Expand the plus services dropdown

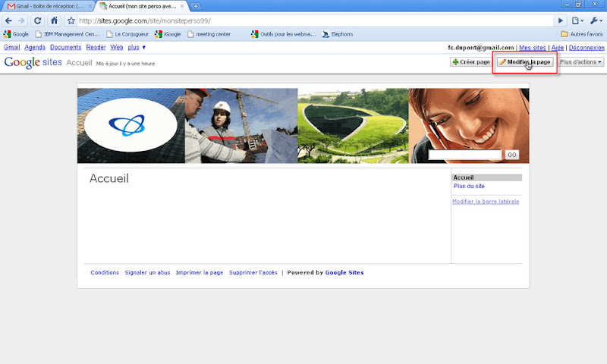(137, 47)
